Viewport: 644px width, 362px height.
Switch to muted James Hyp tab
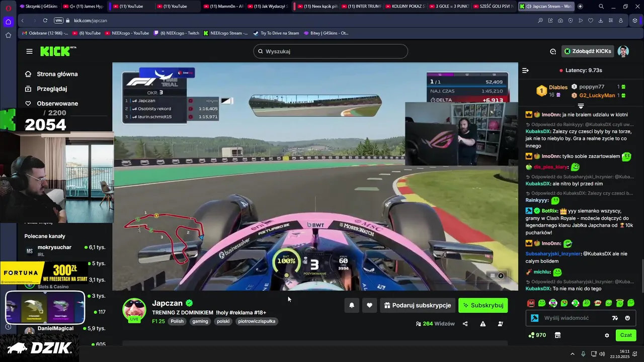coord(83,7)
